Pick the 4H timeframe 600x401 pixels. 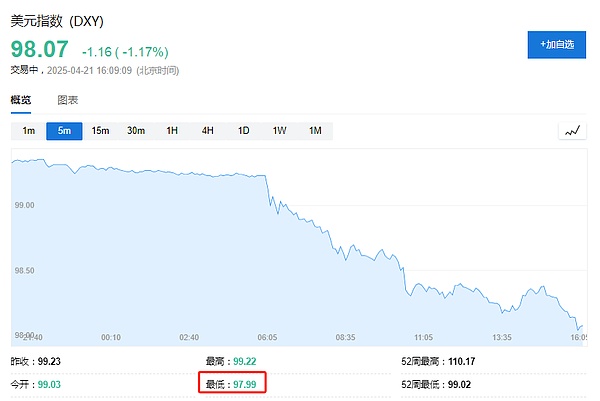[x=207, y=131]
